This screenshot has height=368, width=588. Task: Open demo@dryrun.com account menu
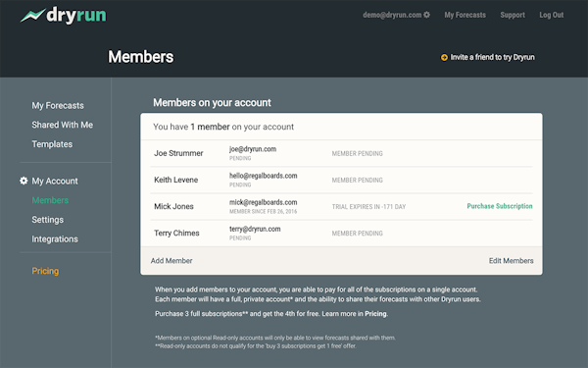pos(396,15)
